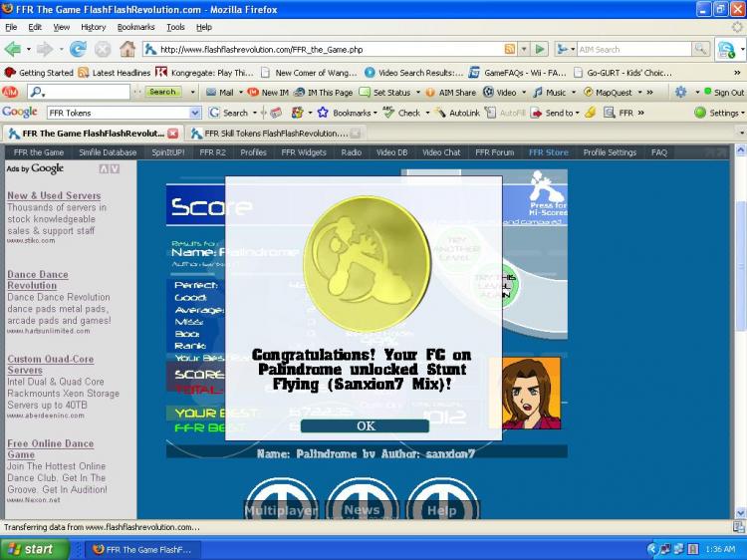Click the spell Check toolbar button
The image size is (747, 560).
pyautogui.click(x=402, y=113)
